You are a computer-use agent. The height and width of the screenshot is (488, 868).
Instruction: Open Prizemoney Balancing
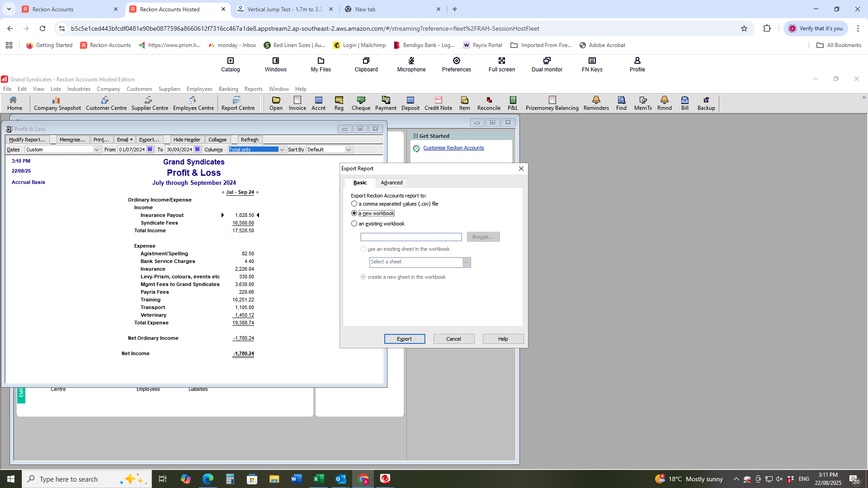552,103
